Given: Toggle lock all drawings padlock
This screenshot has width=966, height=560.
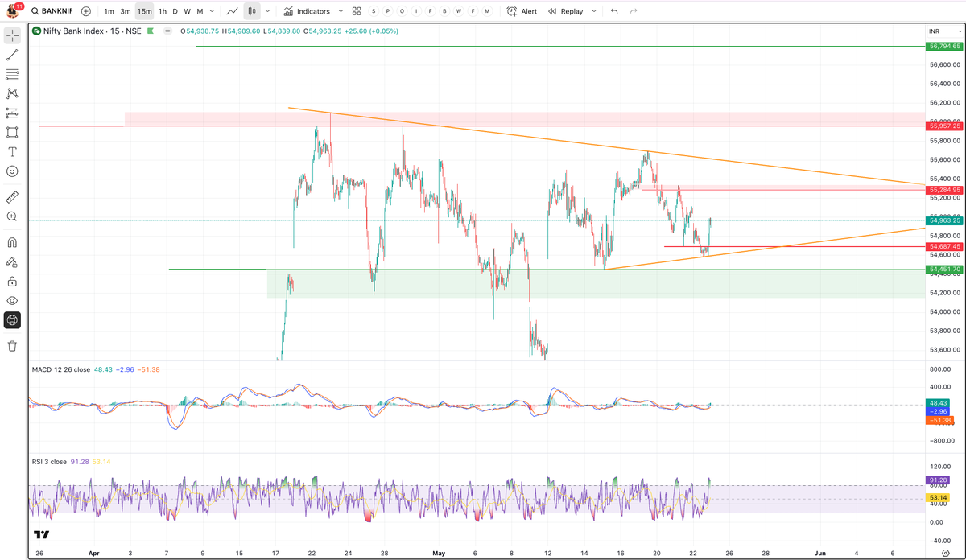Looking at the screenshot, I should click(x=12, y=281).
